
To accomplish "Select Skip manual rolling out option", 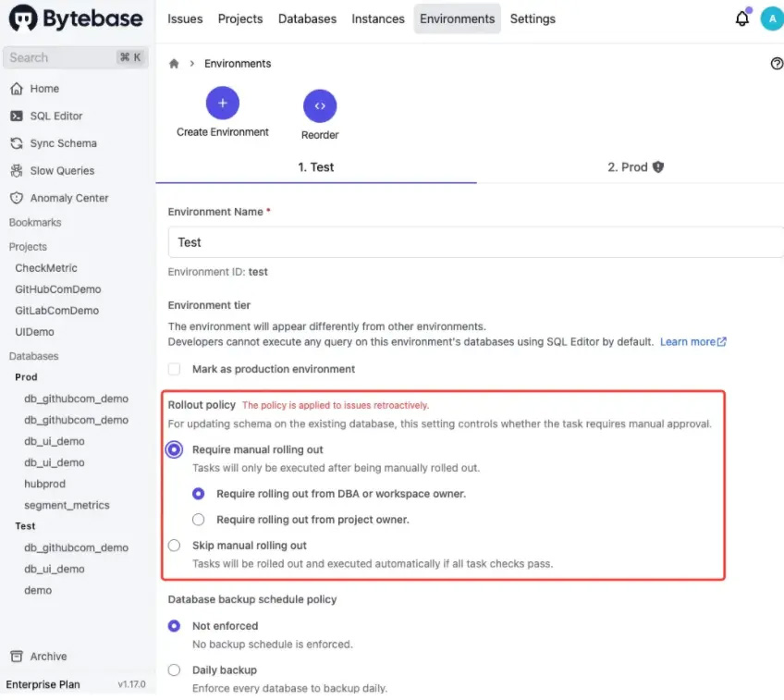I will (175, 546).
